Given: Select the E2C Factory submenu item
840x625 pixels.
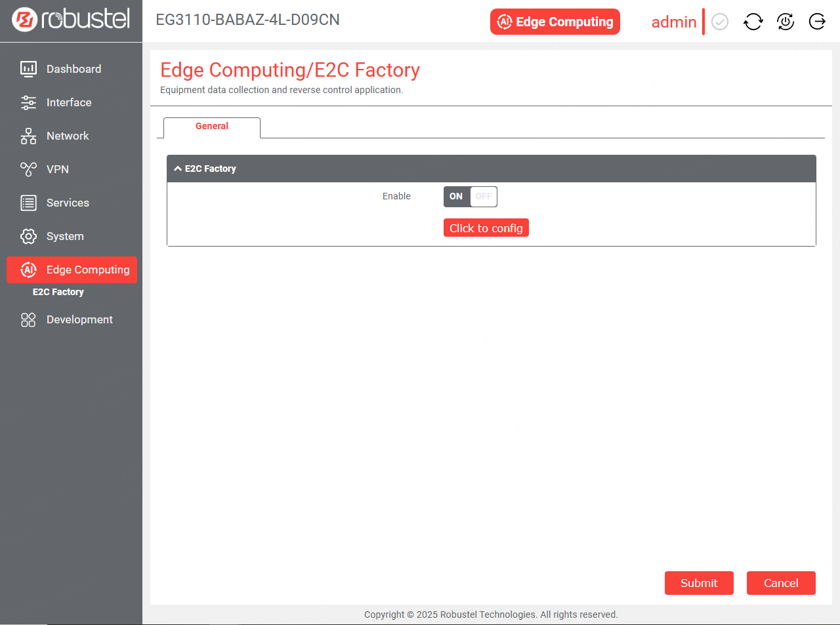Looking at the screenshot, I should (x=58, y=292).
